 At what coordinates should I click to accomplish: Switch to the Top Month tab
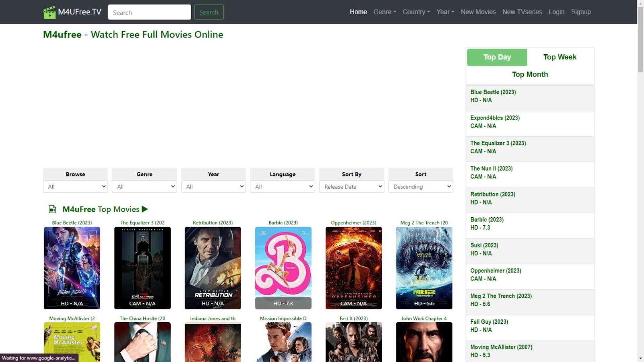(x=530, y=74)
